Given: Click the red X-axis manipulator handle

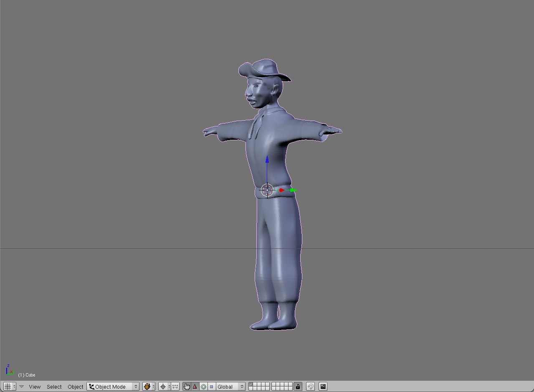Looking at the screenshot, I should pos(282,190).
